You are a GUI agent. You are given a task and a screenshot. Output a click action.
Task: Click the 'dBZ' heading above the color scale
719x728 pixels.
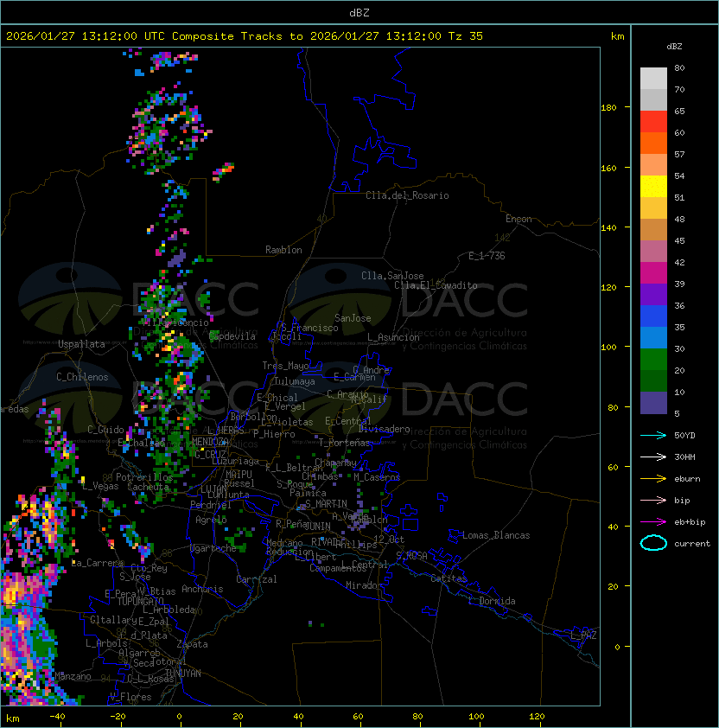(674, 47)
